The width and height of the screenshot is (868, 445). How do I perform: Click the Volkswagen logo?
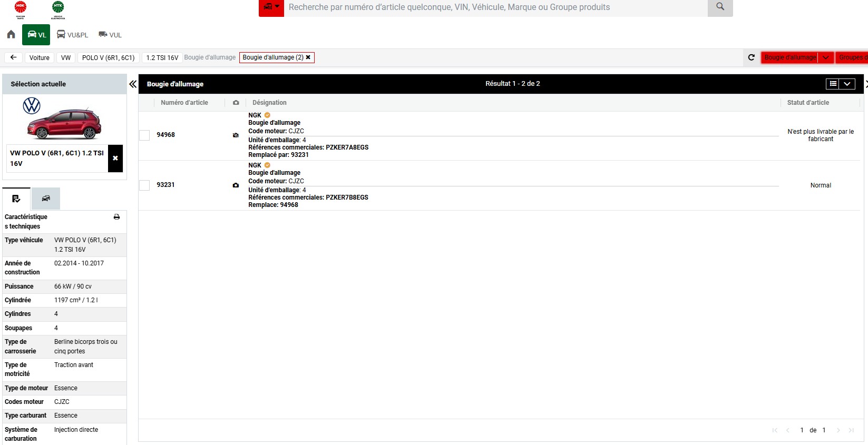point(32,106)
